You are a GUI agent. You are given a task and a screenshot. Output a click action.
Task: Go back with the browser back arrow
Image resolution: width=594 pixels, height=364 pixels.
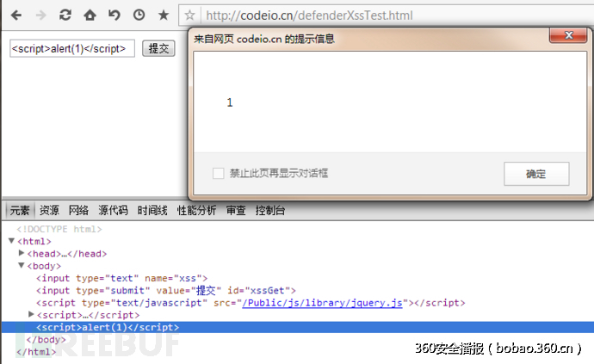(16, 15)
